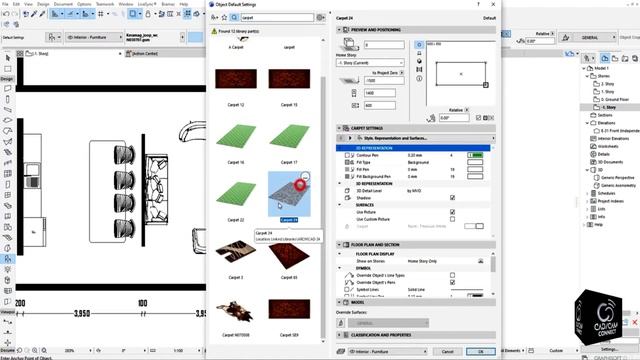Enable the Use Custom Picture checkbox
This screenshot has height=360, width=640.
point(452,219)
